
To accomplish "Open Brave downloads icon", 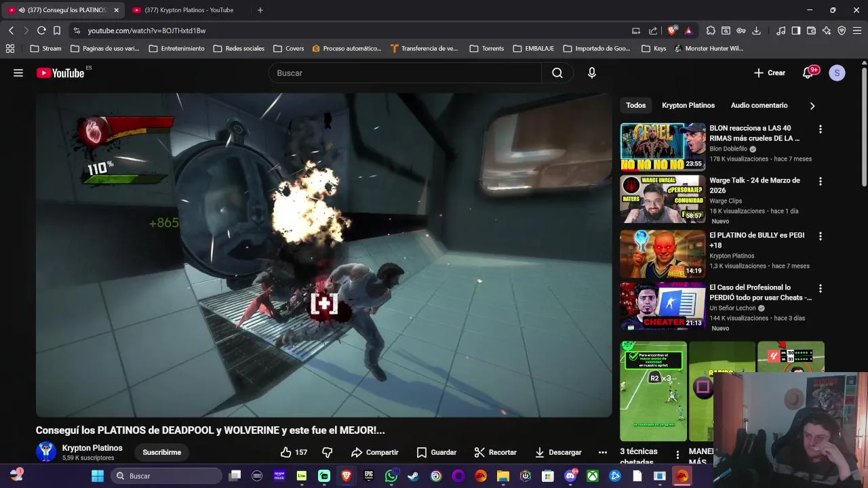I will pos(756,30).
